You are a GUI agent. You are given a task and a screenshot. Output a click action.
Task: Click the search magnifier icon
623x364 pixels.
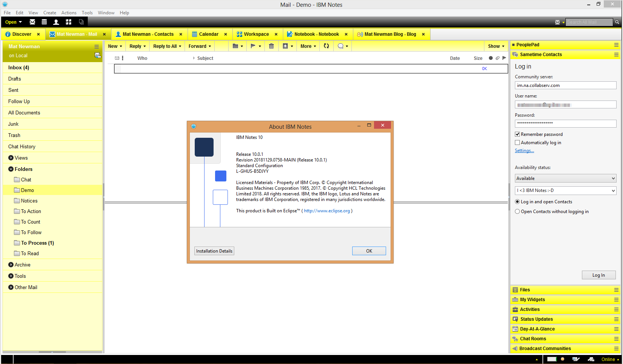tap(617, 22)
